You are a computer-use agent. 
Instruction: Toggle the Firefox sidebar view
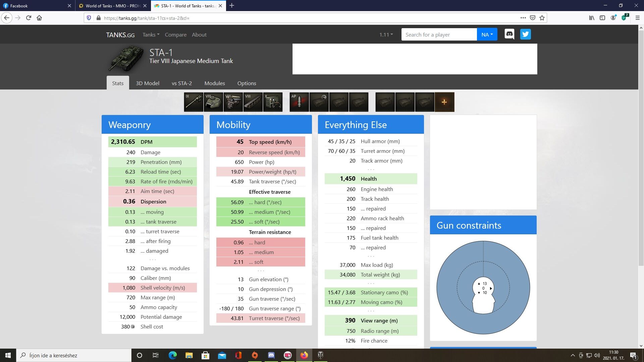602,18
